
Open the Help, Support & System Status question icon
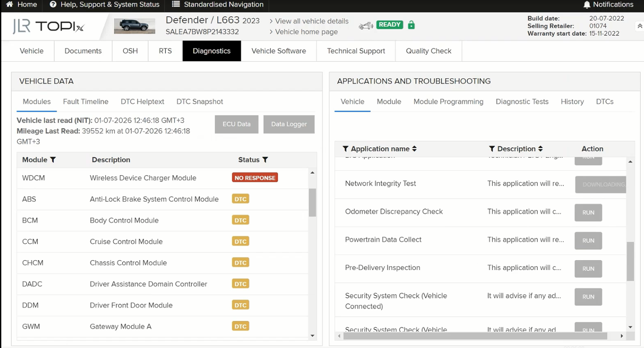point(53,4)
